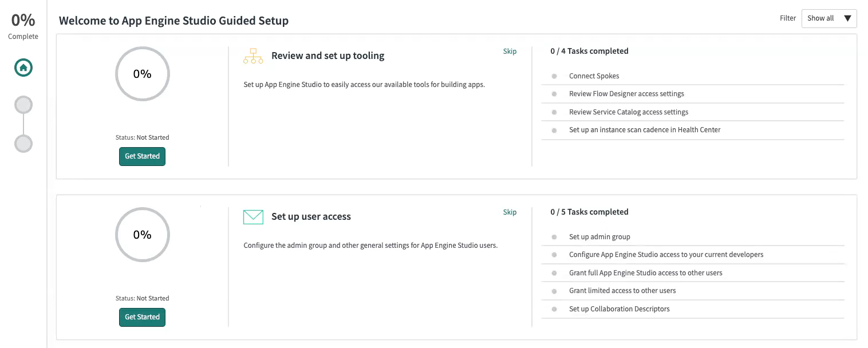The height and width of the screenshot is (348, 868).
Task: Click the org-chart icon beside Review and set up tooling
Action: [253, 56]
